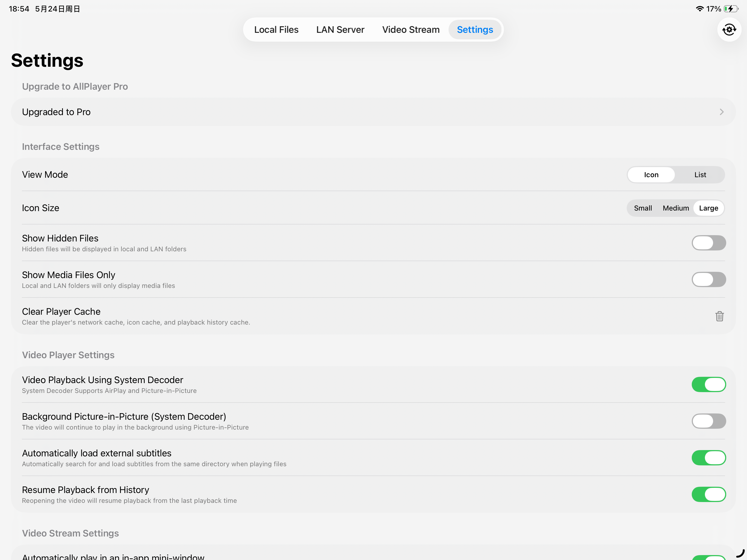Turn on Background Picture-in-Picture switch
The height and width of the screenshot is (560, 747).
pos(708,421)
